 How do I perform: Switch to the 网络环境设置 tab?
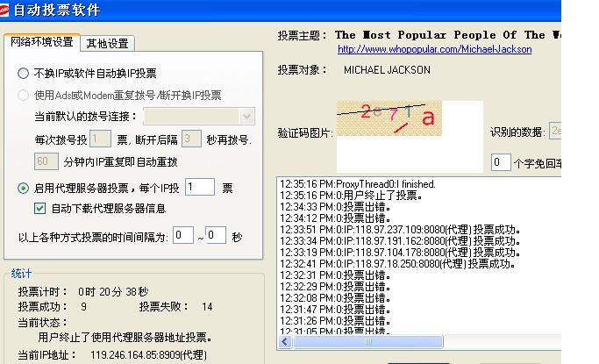41,42
